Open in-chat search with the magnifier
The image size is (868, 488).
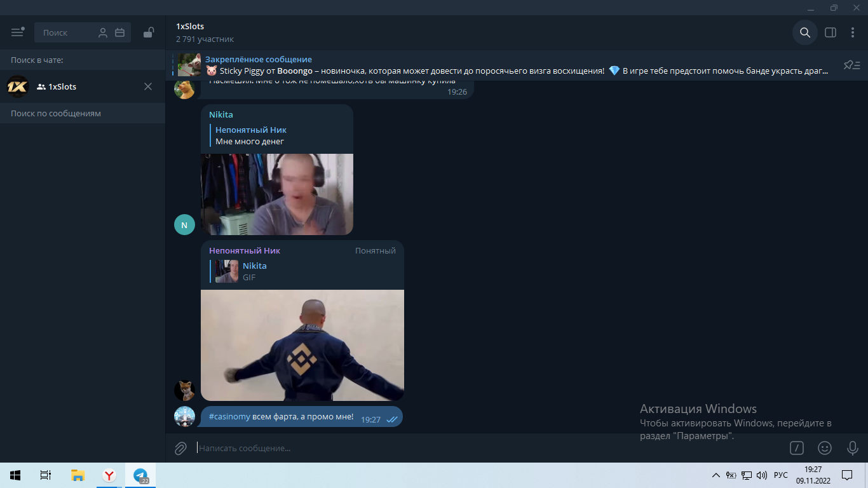[804, 32]
